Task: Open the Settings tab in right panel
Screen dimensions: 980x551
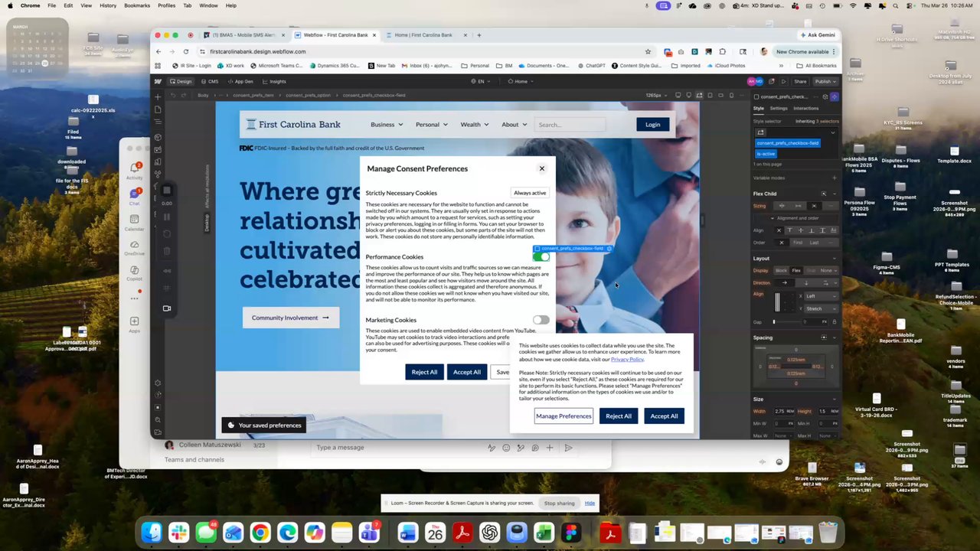Action: click(779, 109)
